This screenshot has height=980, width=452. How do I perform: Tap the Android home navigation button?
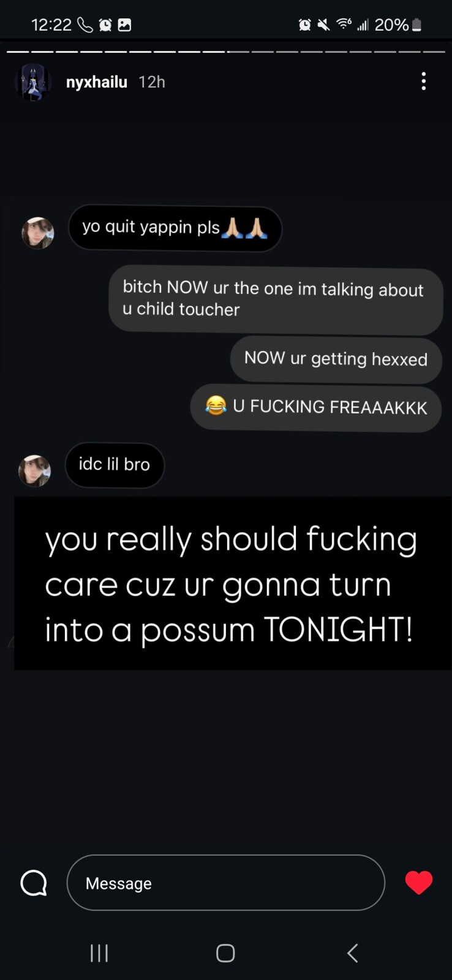225,953
